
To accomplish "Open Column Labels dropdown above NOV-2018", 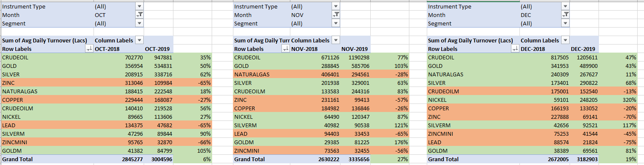I will (336, 40).
